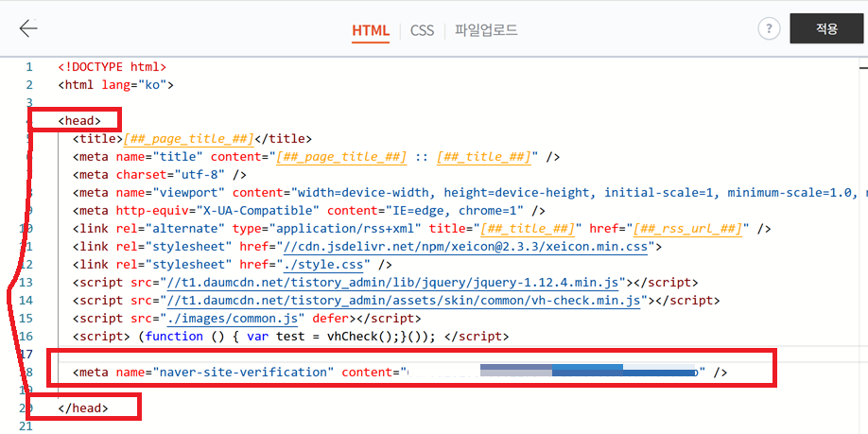Switch to the CSS tab
This screenshot has width=868, height=434.
click(422, 30)
